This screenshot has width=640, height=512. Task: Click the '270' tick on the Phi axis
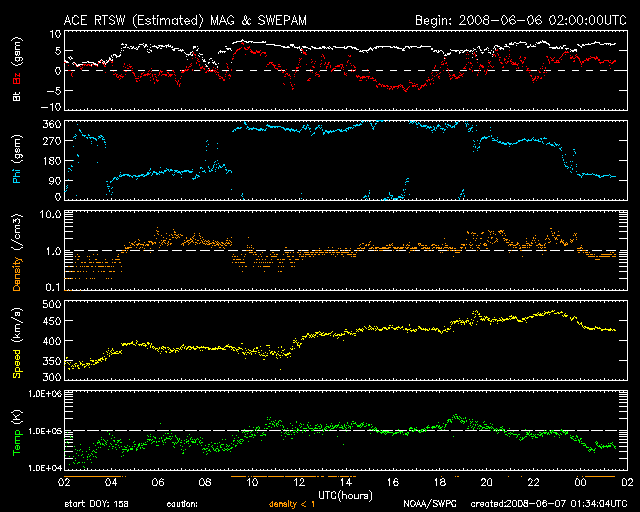pyautogui.click(x=52, y=141)
